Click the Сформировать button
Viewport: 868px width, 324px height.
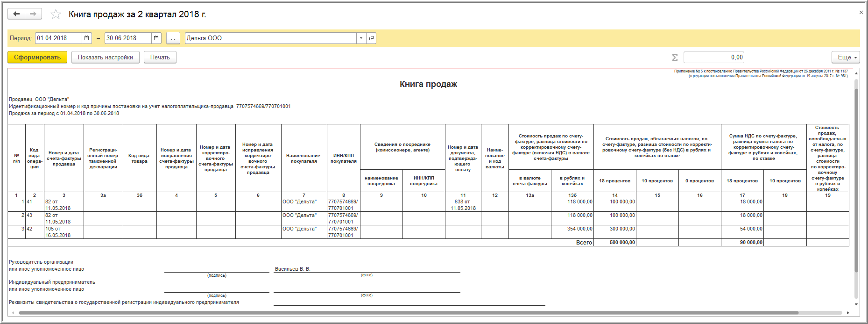(x=37, y=58)
